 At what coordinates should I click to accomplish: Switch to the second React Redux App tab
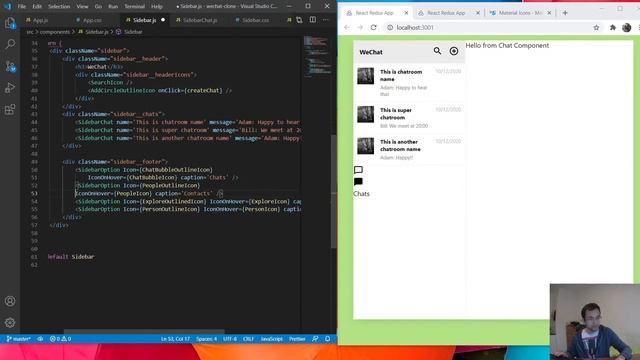click(446, 13)
